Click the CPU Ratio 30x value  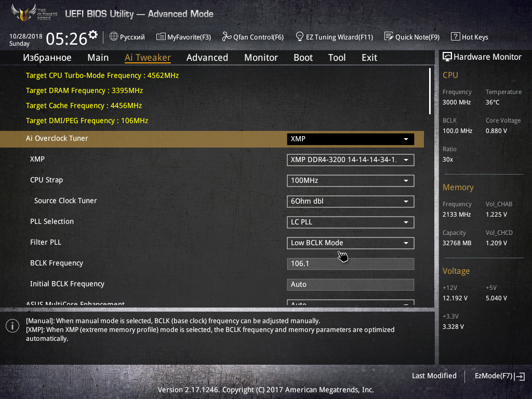pos(447,159)
